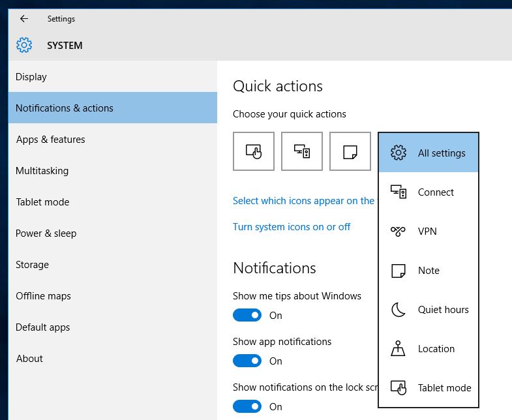Click the SYSTEM gear icon
512x420 pixels.
click(24, 45)
